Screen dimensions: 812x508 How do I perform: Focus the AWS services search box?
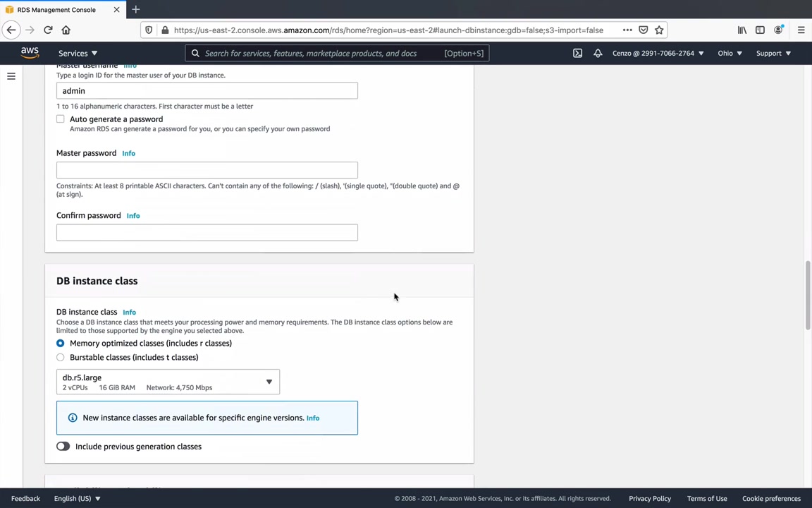tap(337, 53)
